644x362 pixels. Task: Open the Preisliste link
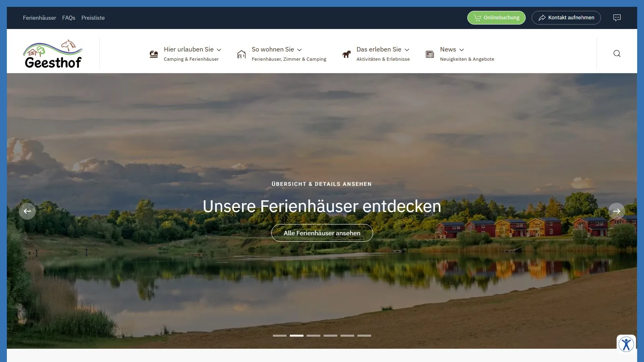pos(93,18)
